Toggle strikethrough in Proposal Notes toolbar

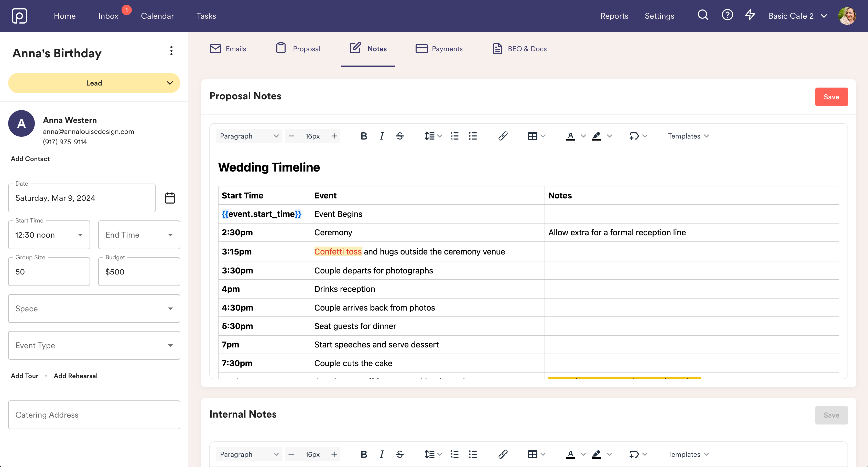tap(400, 136)
